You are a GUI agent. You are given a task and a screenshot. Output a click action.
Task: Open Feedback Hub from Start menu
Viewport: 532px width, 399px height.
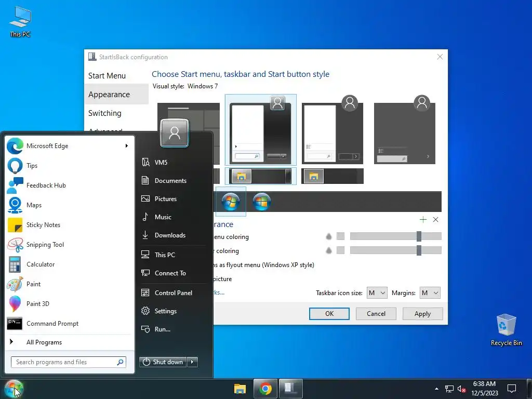click(68, 185)
